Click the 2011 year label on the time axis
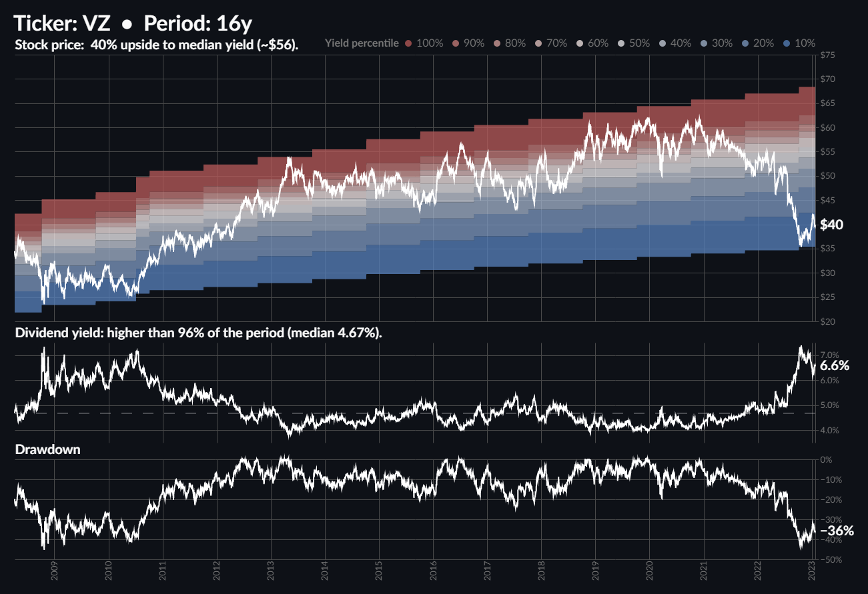Screen dimensions: 868x594 [163, 572]
